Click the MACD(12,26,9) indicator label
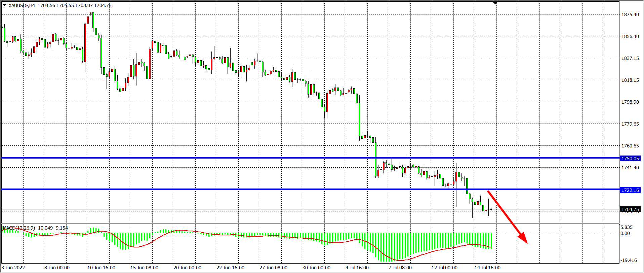644x273 pixels. pyautogui.click(x=19, y=228)
